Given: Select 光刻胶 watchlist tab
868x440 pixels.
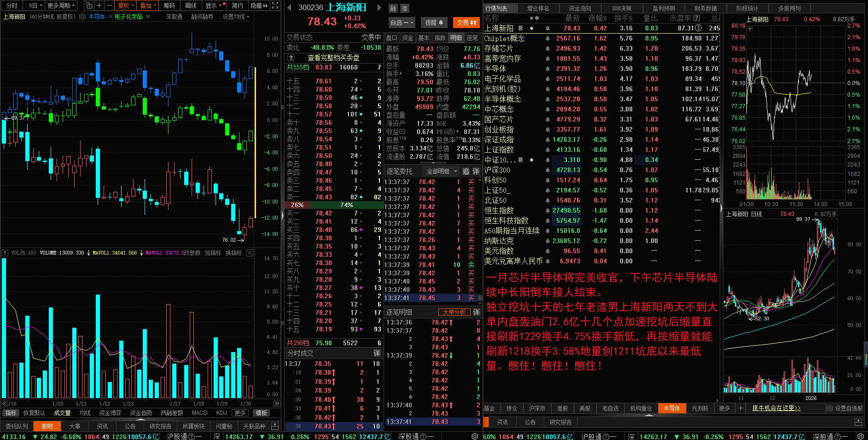Looking at the screenshot, I should 700,408.
